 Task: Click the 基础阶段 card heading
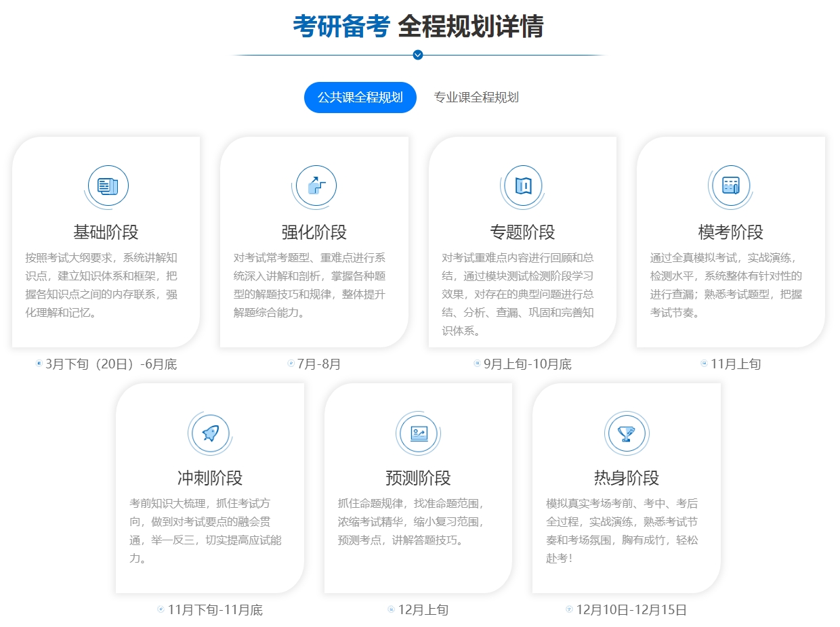tap(106, 232)
